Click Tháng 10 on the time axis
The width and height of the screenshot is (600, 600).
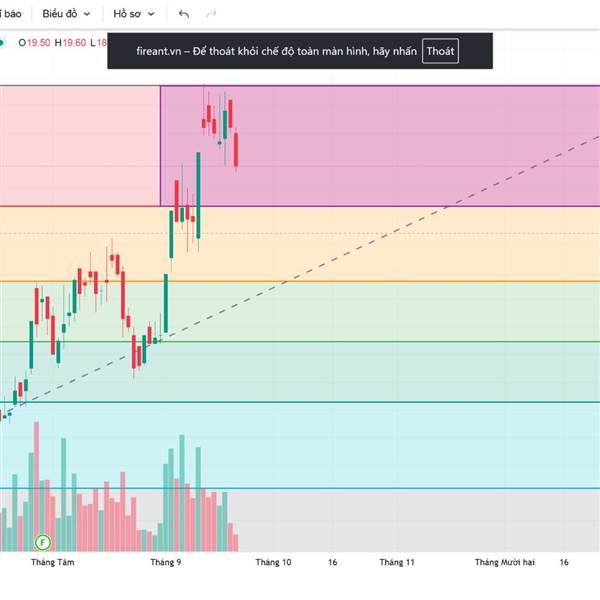point(273,562)
